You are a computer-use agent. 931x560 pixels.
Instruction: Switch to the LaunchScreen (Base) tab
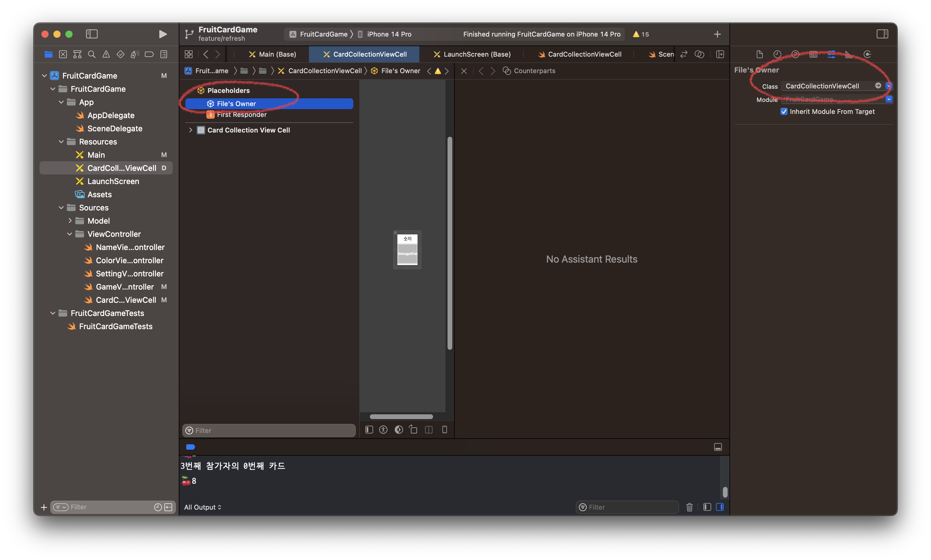click(x=472, y=54)
